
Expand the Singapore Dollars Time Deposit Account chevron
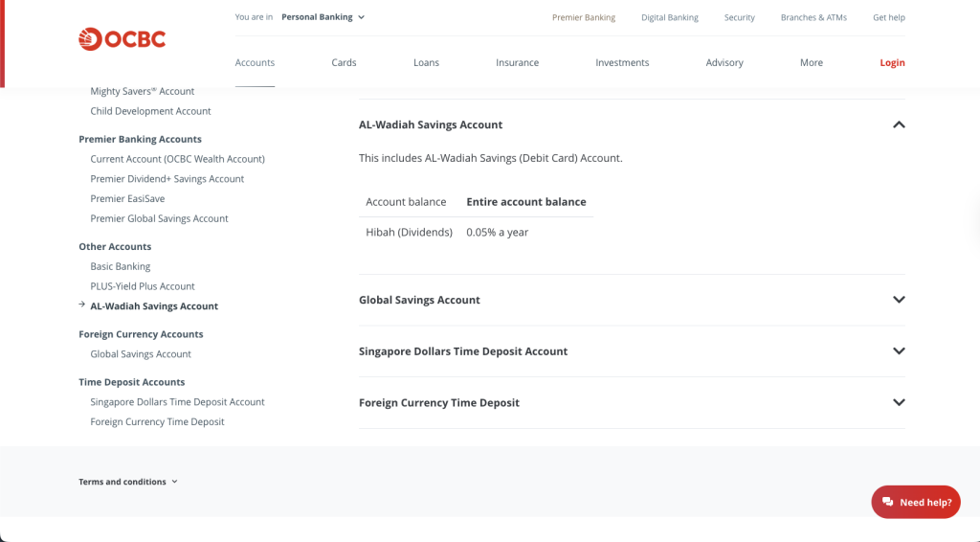click(x=899, y=350)
